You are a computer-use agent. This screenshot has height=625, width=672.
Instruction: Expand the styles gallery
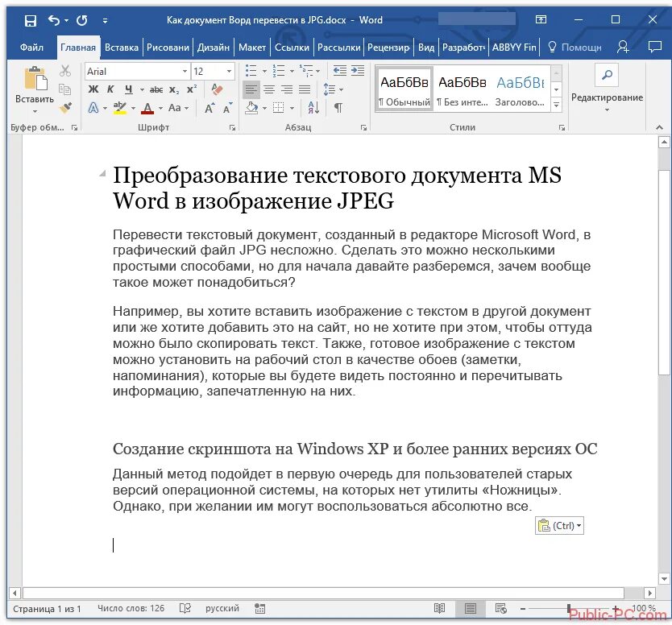pos(556,105)
